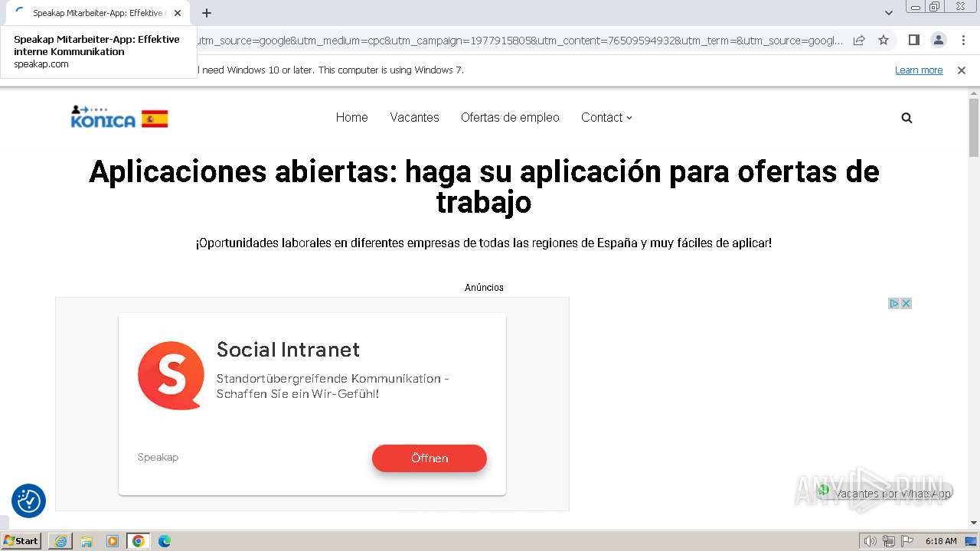
Task: Open File Explorer from taskbar
Action: pyautogui.click(x=87, y=541)
